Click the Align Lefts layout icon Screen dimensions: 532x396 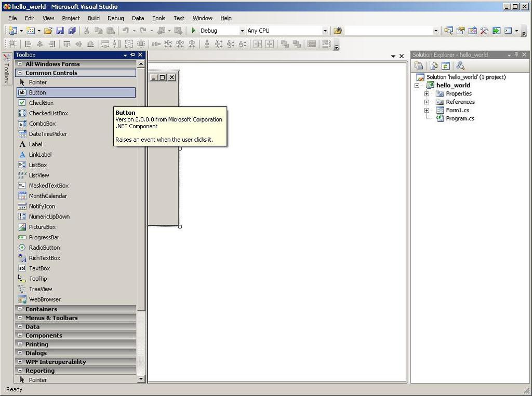click(28, 44)
